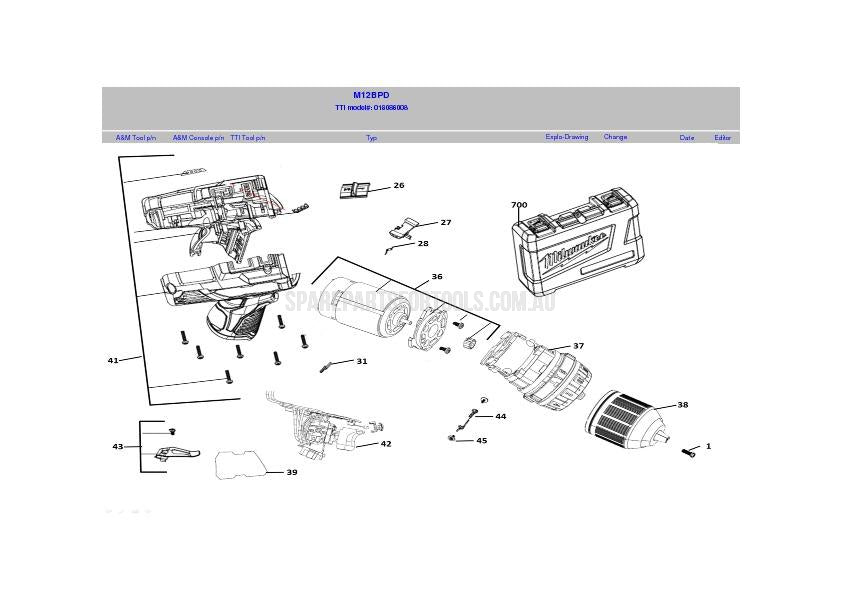Click the M12BPD title link
The image size is (842, 595).
[x=370, y=93]
